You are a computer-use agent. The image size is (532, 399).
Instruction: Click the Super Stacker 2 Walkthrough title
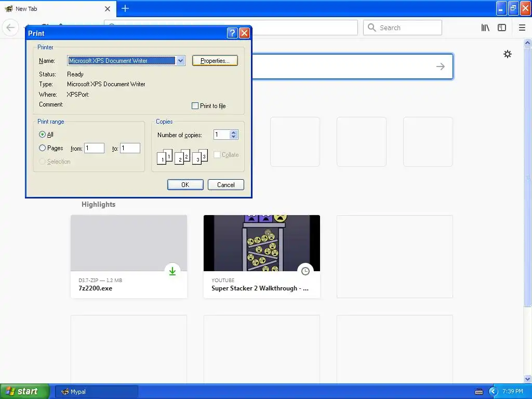pos(260,288)
